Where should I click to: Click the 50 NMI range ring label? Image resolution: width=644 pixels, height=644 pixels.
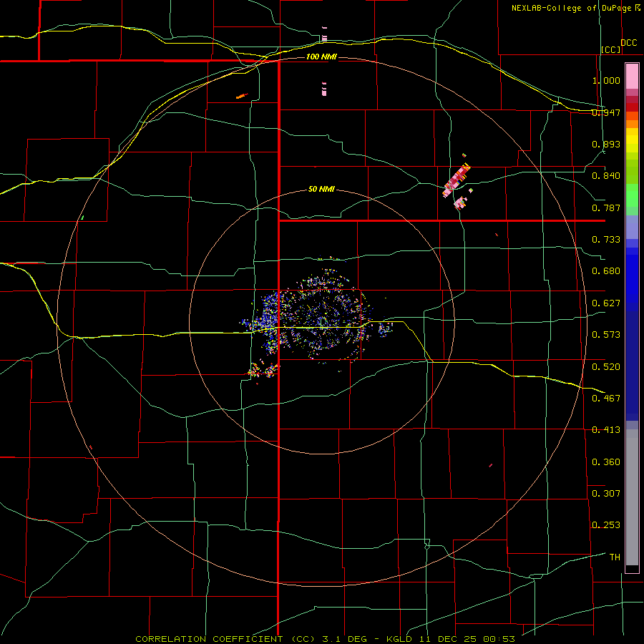pyautogui.click(x=321, y=190)
